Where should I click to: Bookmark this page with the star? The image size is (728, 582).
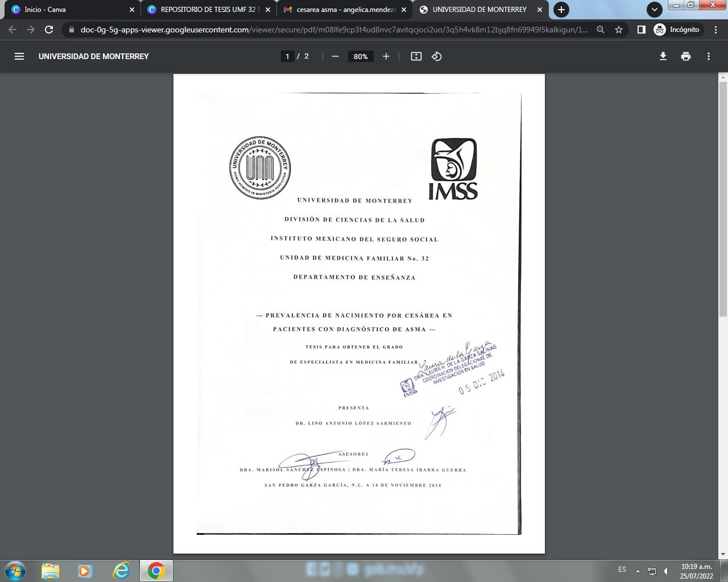(x=619, y=30)
